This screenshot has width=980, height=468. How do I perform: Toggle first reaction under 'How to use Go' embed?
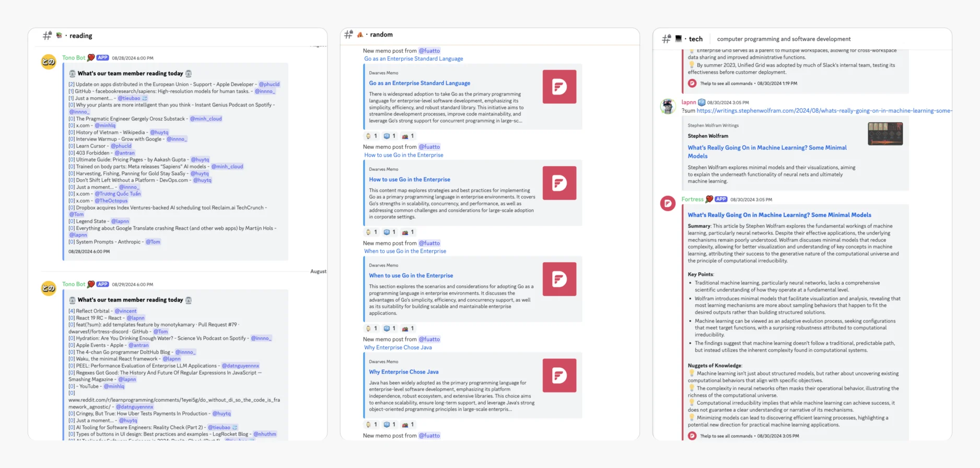point(371,232)
